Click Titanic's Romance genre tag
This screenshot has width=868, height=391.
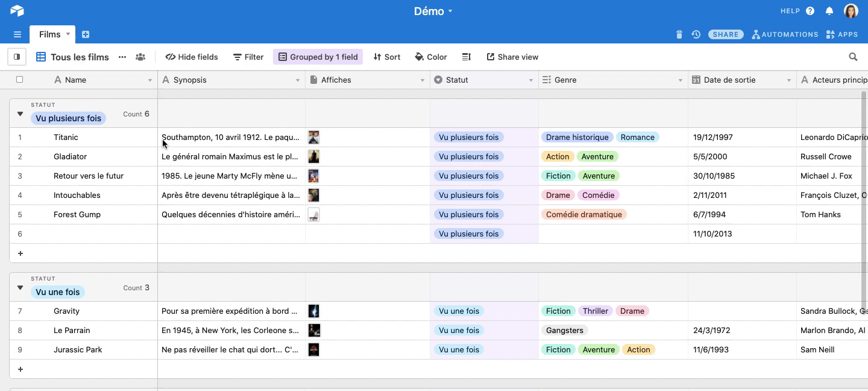(637, 137)
